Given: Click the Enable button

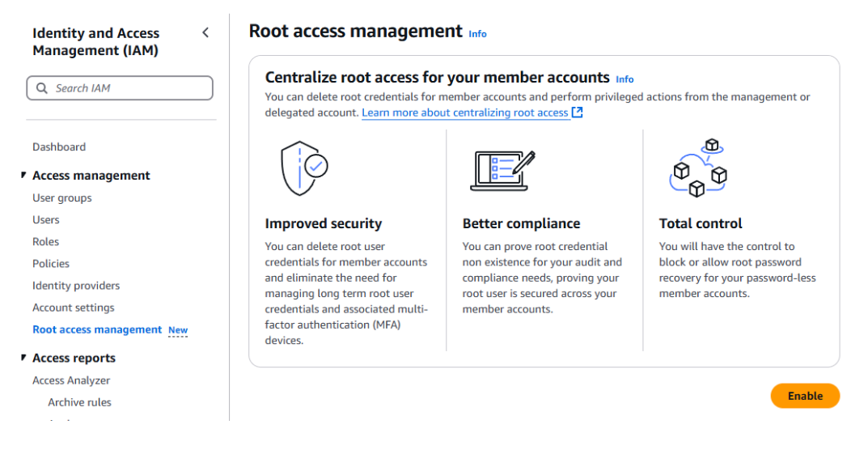Looking at the screenshot, I should (805, 396).
